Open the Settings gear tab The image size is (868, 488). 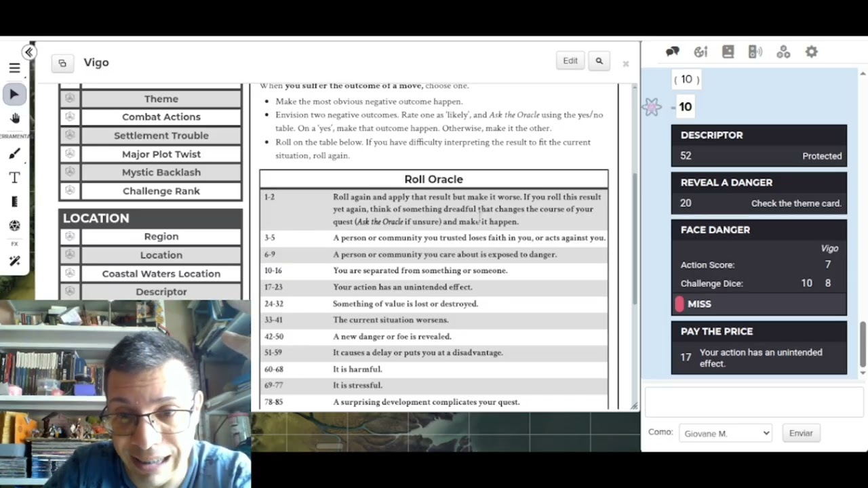811,52
